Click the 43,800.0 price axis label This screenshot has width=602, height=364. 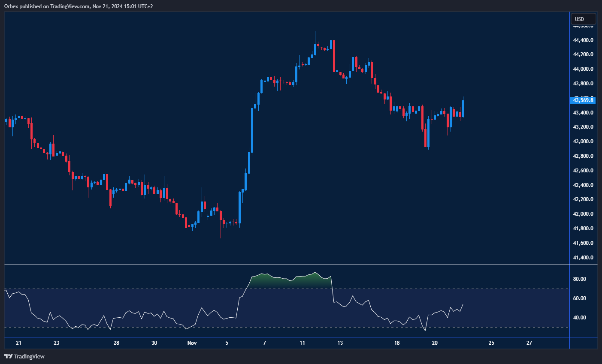tap(583, 84)
